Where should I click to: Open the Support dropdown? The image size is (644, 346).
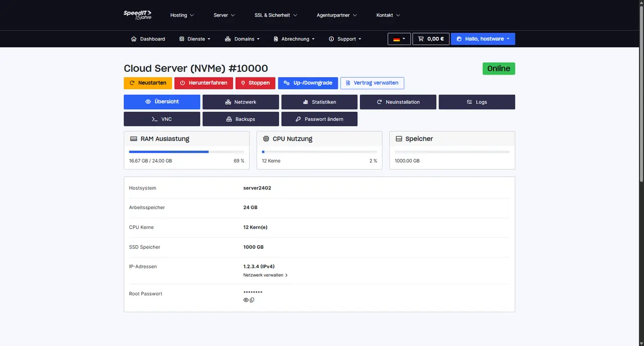coord(345,39)
